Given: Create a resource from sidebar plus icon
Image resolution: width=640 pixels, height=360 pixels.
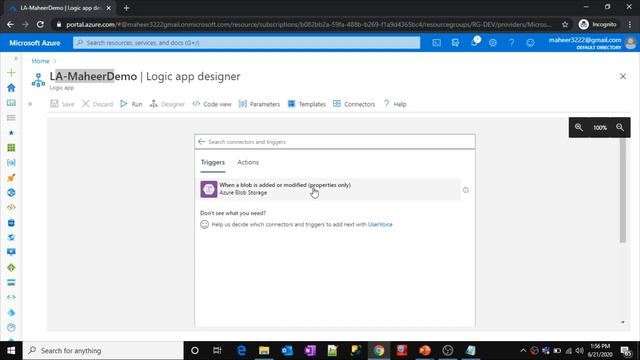Looking at the screenshot, I should point(11,73).
